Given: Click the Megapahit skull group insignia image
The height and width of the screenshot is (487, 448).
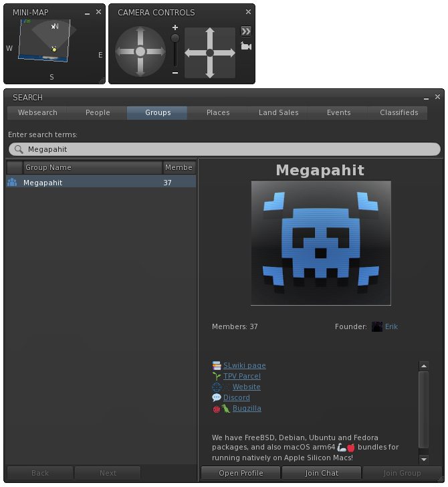Looking at the screenshot, I should click(321, 243).
